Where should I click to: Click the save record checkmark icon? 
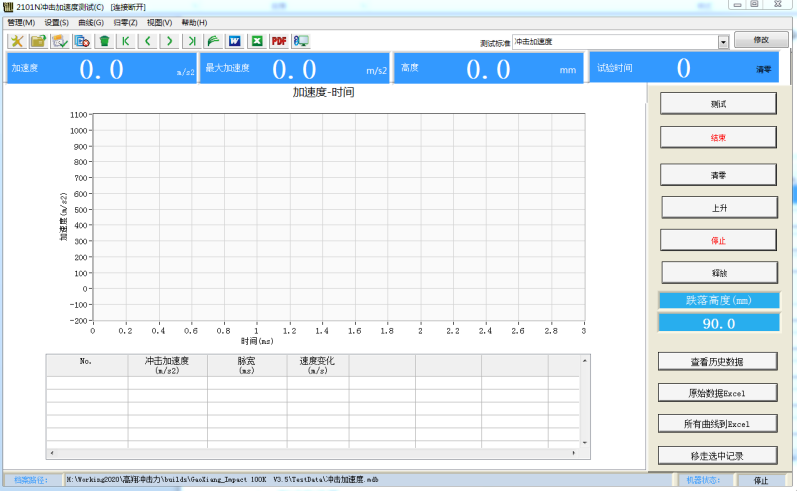tap(60, 41)
